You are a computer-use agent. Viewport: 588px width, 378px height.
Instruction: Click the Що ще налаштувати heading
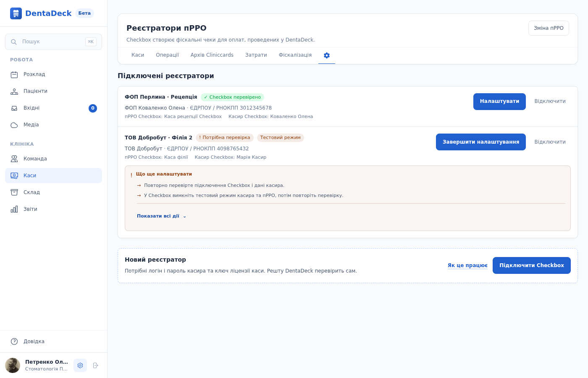pyautogui.click(x=164, y=174)
